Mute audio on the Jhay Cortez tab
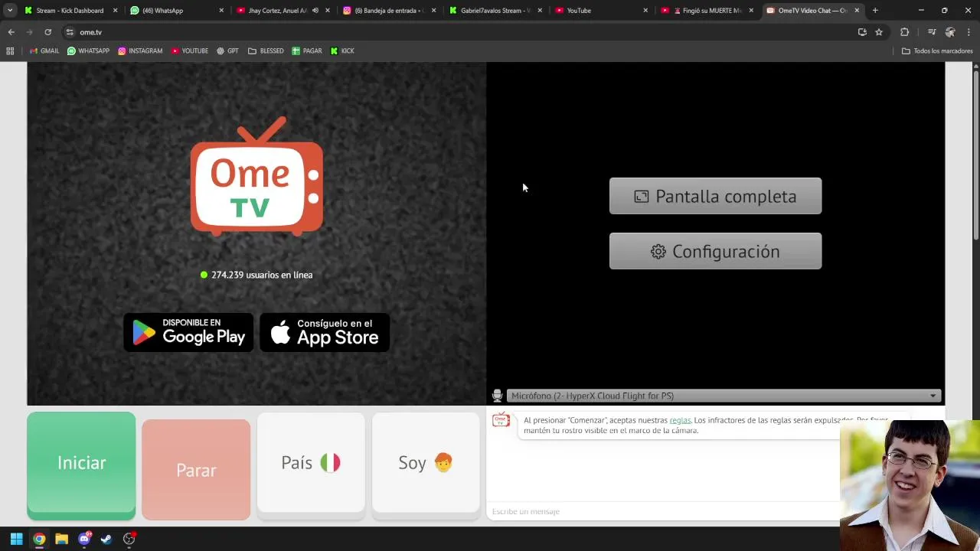This screenshot has height=551, width=980. (315, 11)
